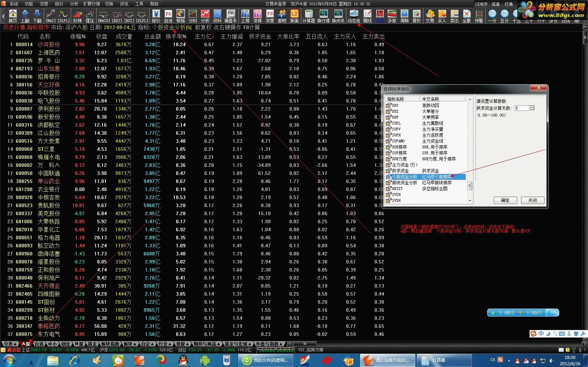Open the 报价 quote icon
Viewport: 588px width, 367px height.
156,16
